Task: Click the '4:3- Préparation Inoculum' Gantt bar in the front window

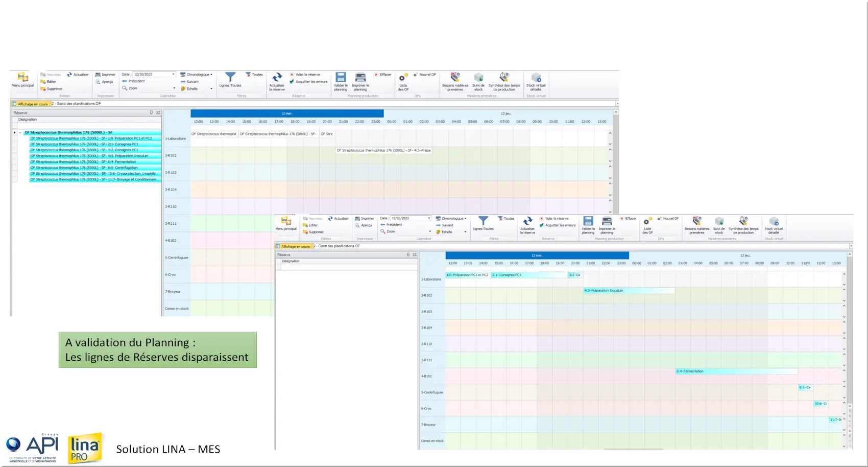Action: pyautogui.click(x=629, y=290)
